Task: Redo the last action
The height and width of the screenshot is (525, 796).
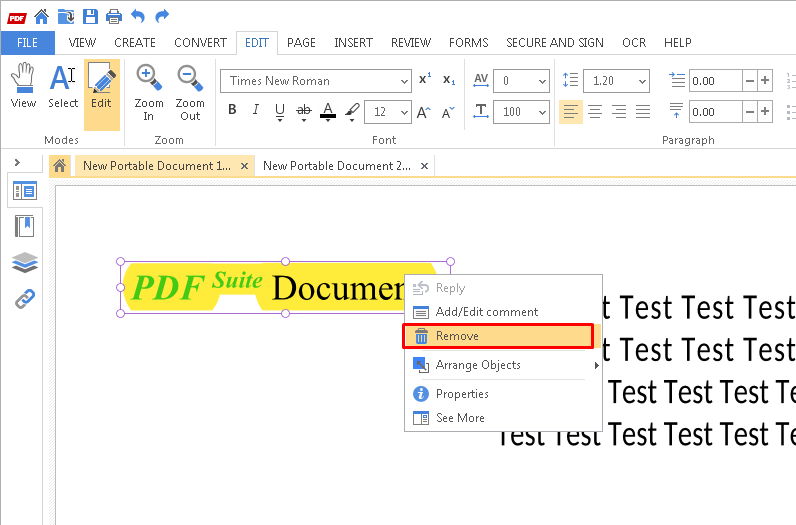Action: click(162, 17)
